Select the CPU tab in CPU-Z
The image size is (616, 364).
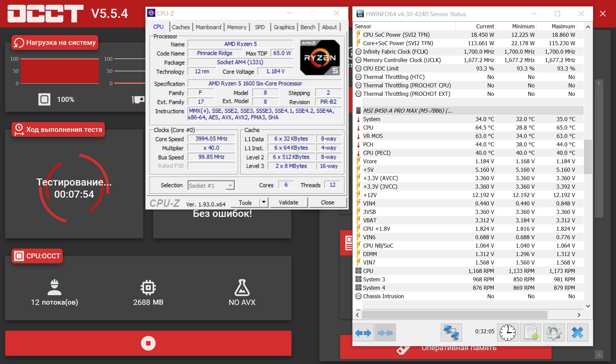[x=158, y=27]
